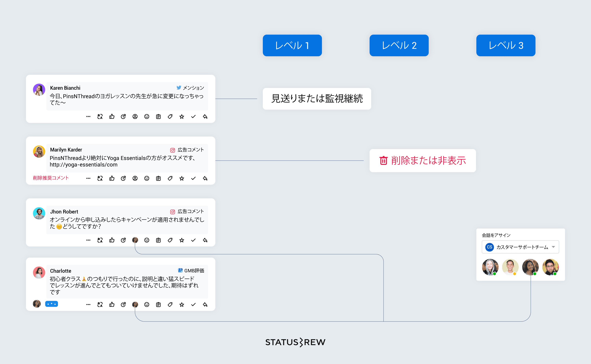
Task: Switch to the レベル 3 tab
Action: (x=506, y=45)
